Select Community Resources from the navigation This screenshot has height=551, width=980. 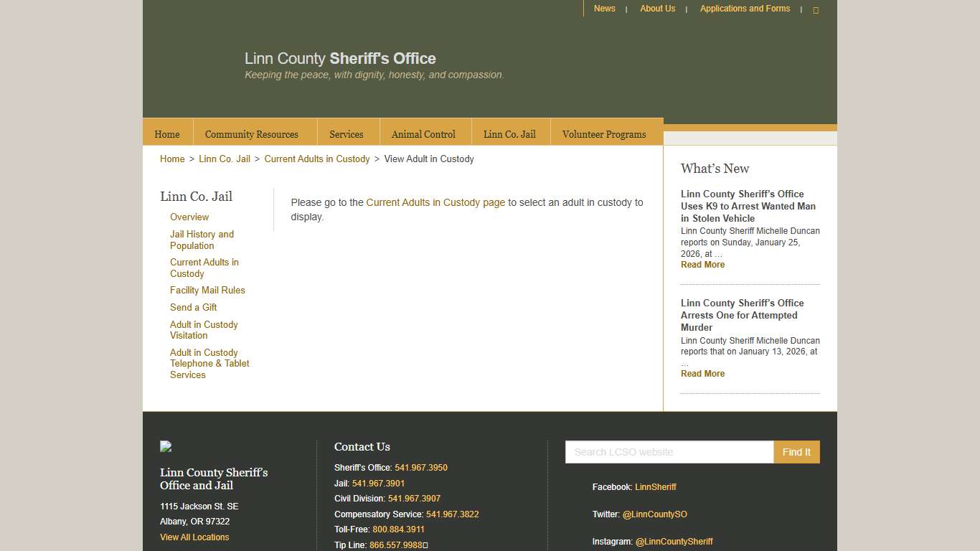pos(252,133)
